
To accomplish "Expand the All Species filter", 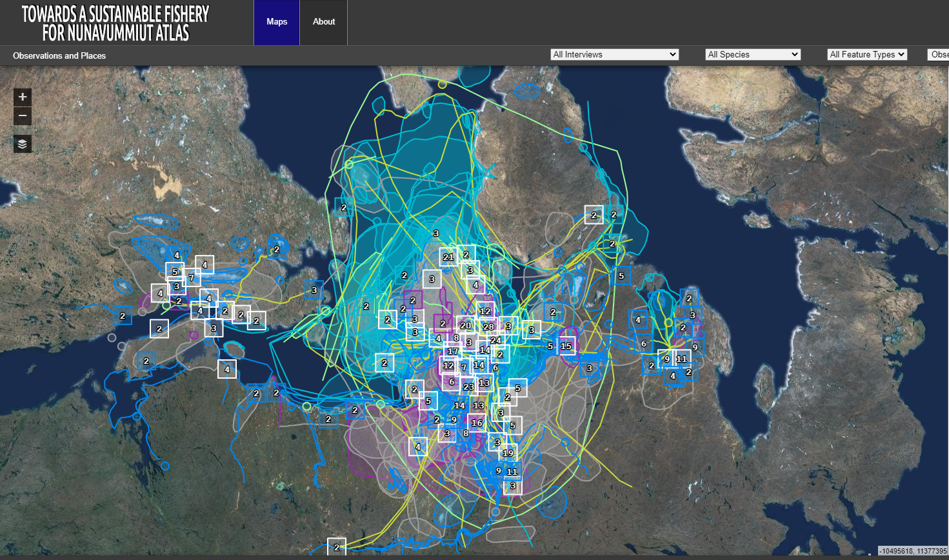I will pyautogui.click(x=753, y=55).
